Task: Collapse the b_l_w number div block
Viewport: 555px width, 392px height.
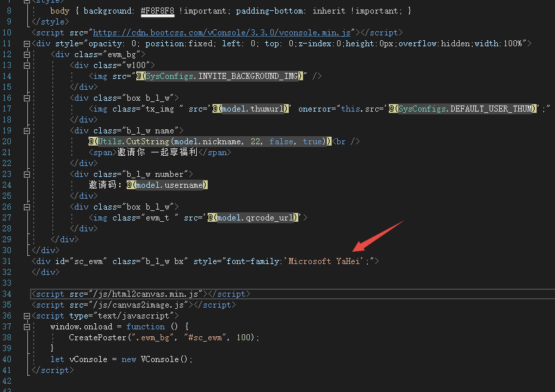Action: (27, 174)
